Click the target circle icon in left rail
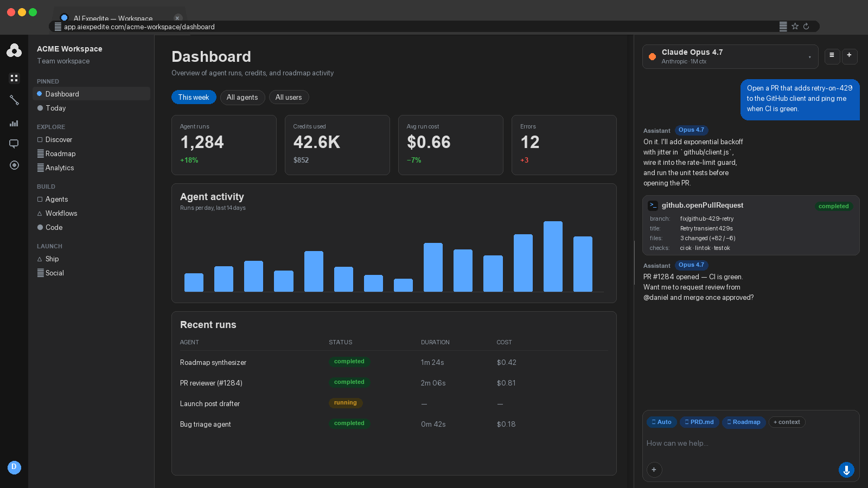Screen dimensions: 868x488 click(x=14, y=165)
